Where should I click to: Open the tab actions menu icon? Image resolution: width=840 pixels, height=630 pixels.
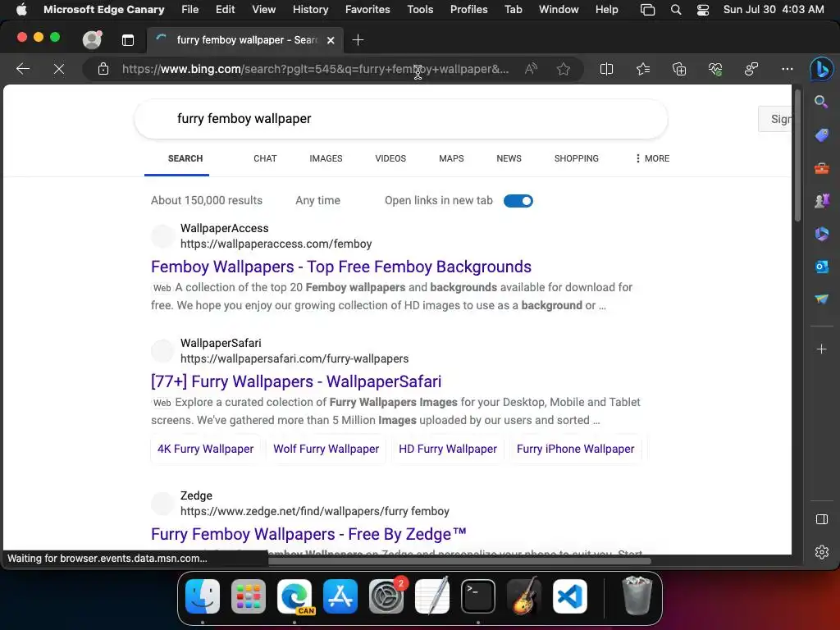pyautogui.click(x=128, y=40)
